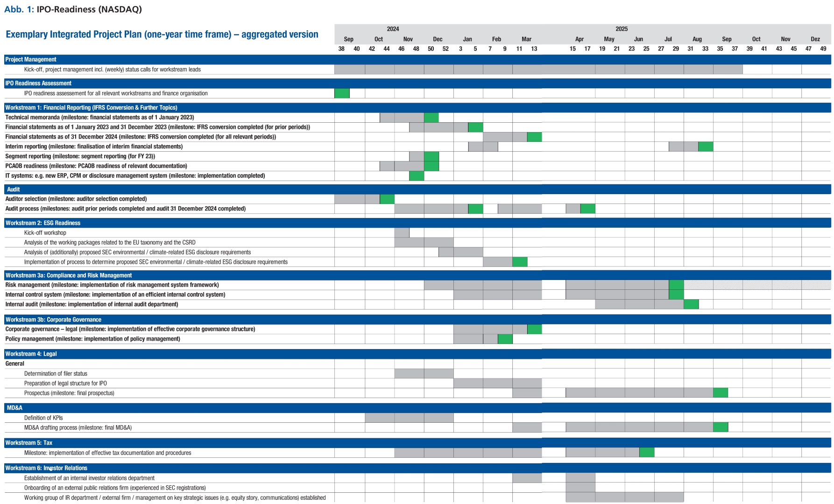Click week number 49 in the timeline
This screenshot has width=834, height=504.
click(823, 49)
